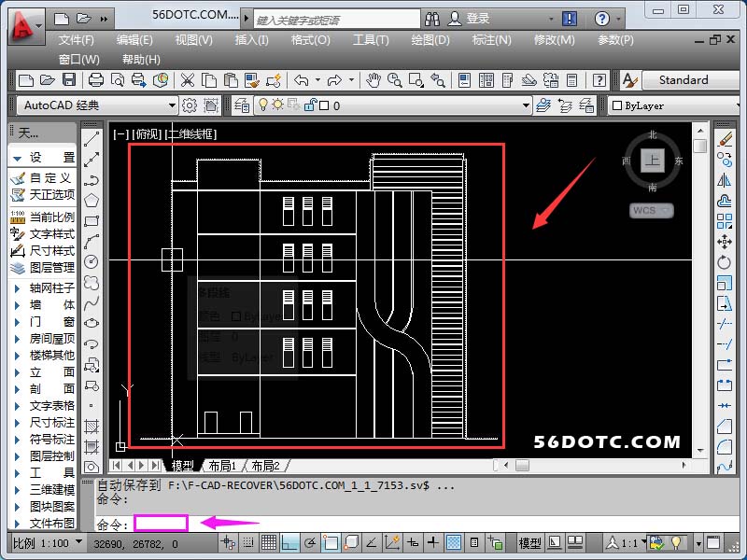This screenshot has width=747, height=560.
Task: Select the Line draw tool
Action: coord(92,139)
